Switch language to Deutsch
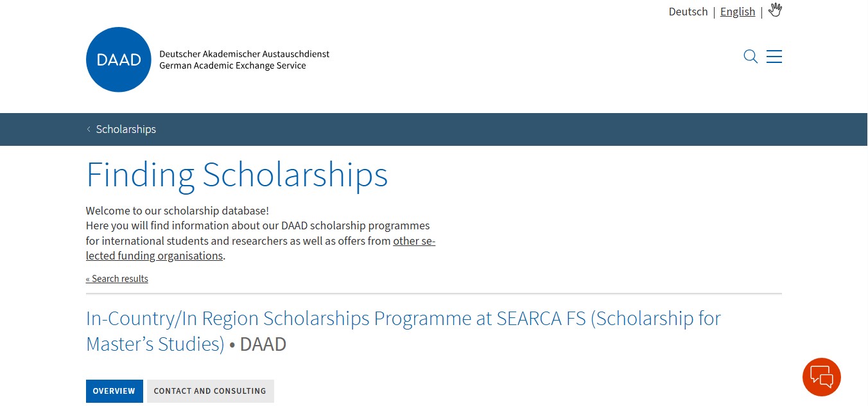The image size is (868, 406). point(688,12)
